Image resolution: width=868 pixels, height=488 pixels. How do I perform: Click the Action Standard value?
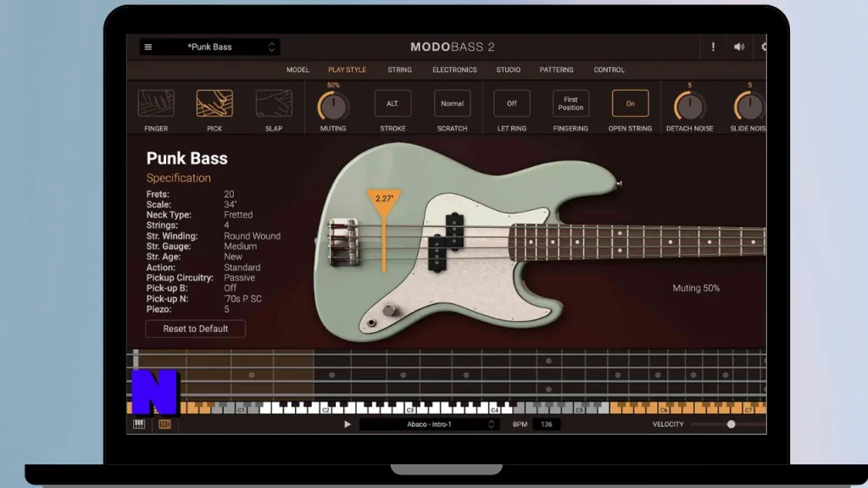point(242,267)
